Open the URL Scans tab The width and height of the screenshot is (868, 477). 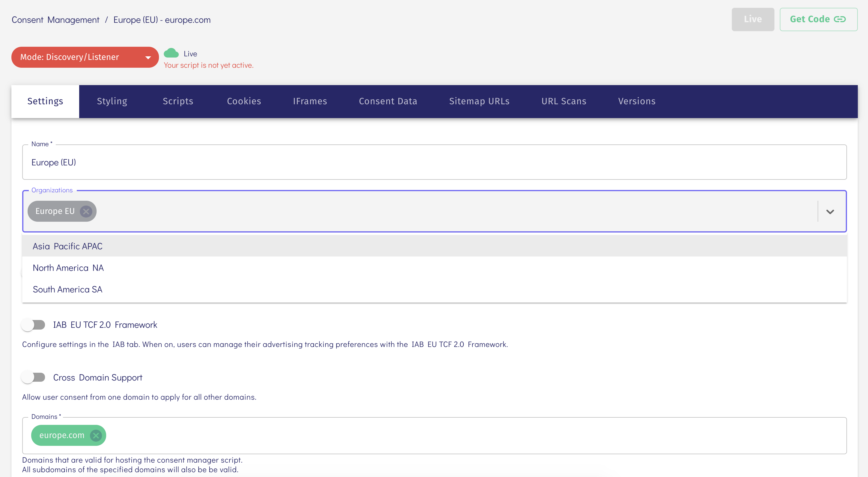point(564,101)
